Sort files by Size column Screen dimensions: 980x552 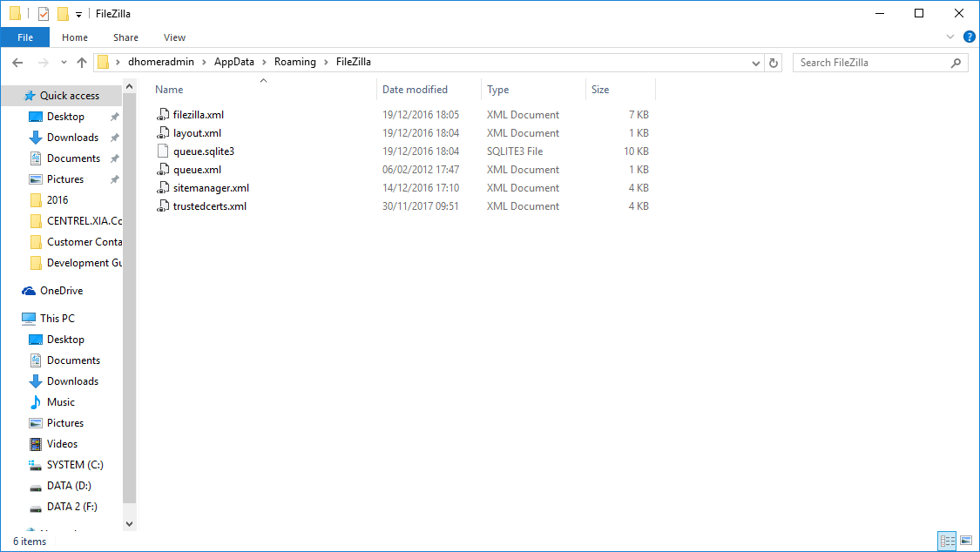(620, 90)
